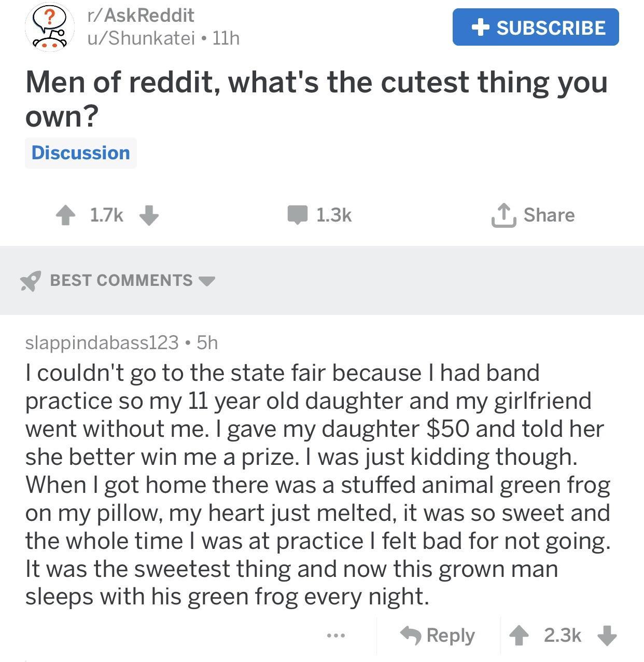This screenshot has height=662, width=644.
Task: Downvote the post
Action: [x=149, y=215]
